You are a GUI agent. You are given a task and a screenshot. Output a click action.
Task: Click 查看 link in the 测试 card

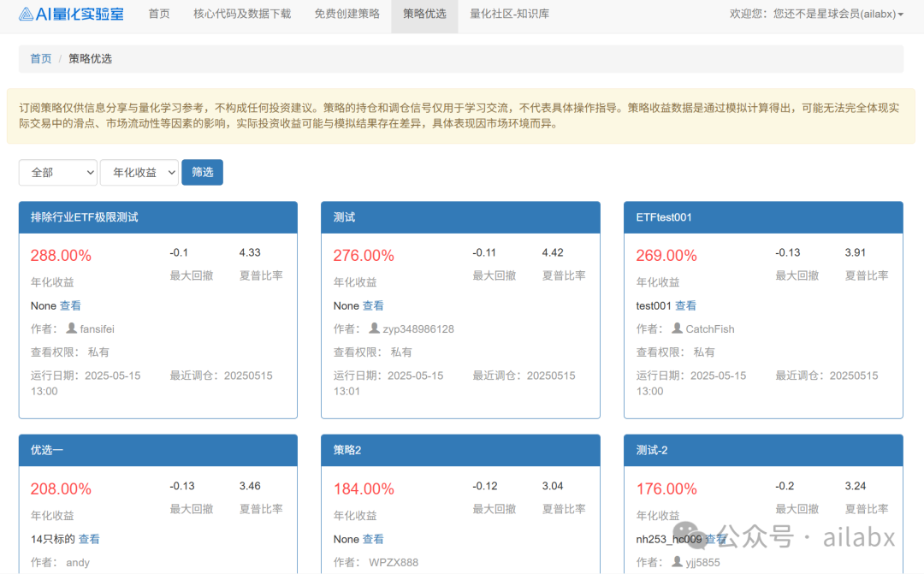tap(373, 305)
